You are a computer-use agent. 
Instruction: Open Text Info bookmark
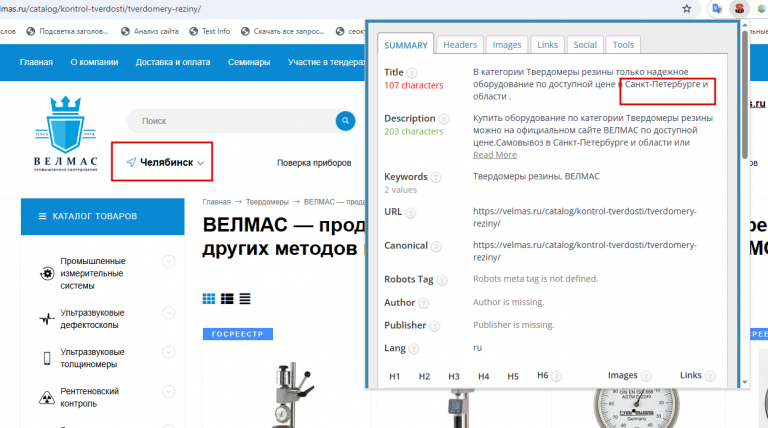210,31
